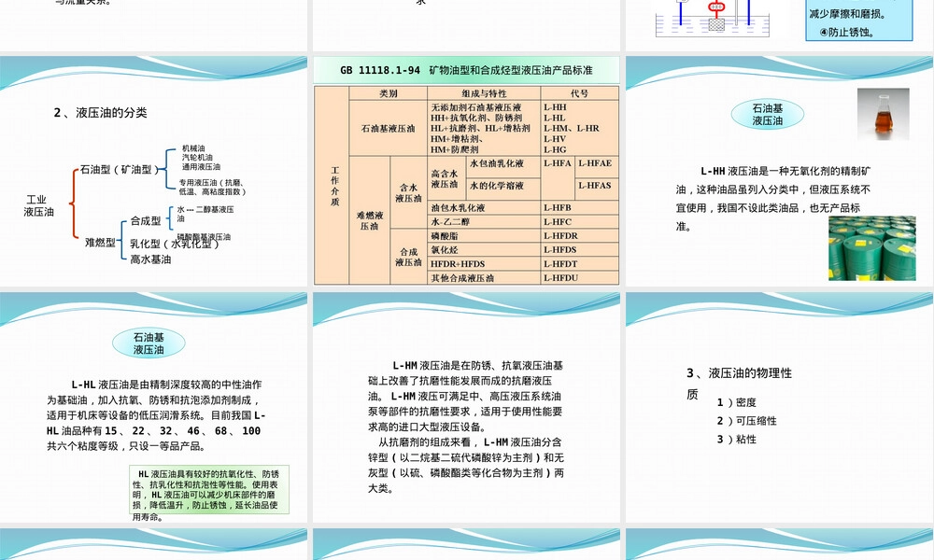Viewport: 934px width, 560px height.
Task: Click the 合成液压油 table cell
Action: click(x=409, y=257)
